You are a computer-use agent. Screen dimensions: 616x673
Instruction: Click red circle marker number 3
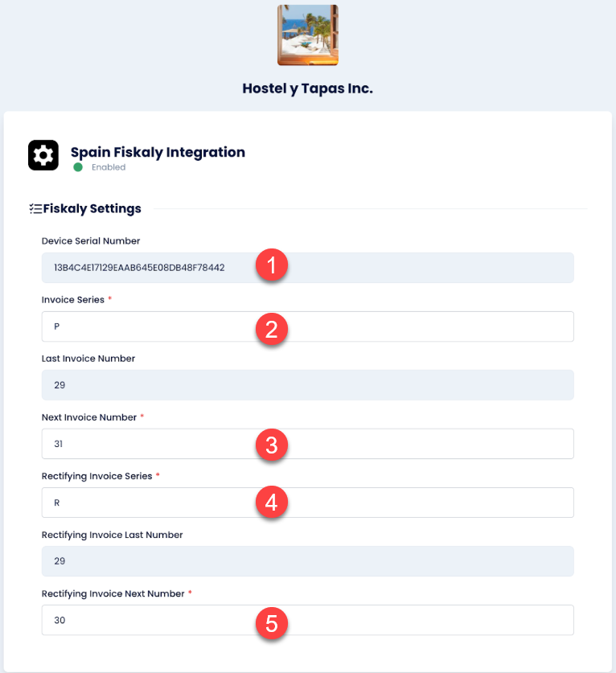click(x=271, y=444)
